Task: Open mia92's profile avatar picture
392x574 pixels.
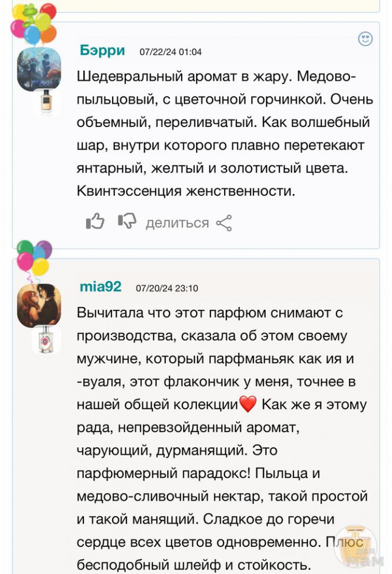Action: [x=39, y=305]
